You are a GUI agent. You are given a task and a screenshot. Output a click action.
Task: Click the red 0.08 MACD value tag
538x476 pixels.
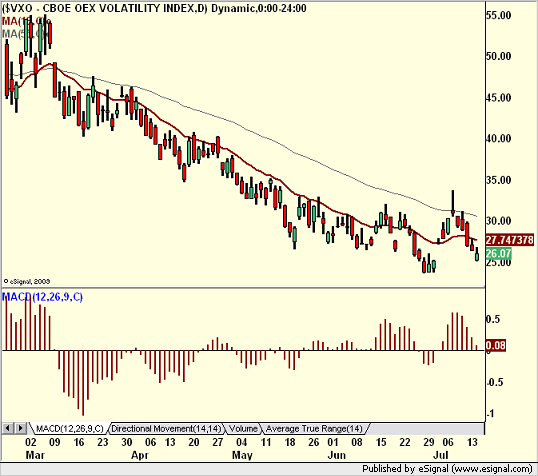click(x=496, y=345)
